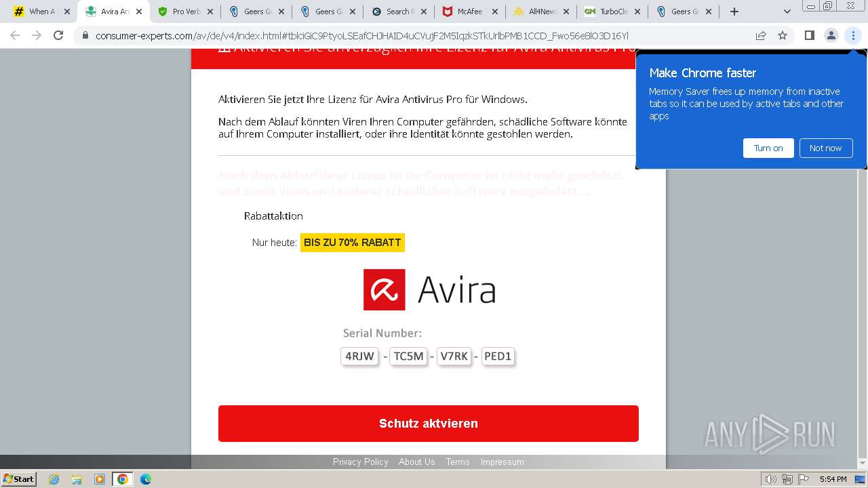Open Microsoft Edge from the taskbar
Screen dimensions: 868x488
(145, 479)
